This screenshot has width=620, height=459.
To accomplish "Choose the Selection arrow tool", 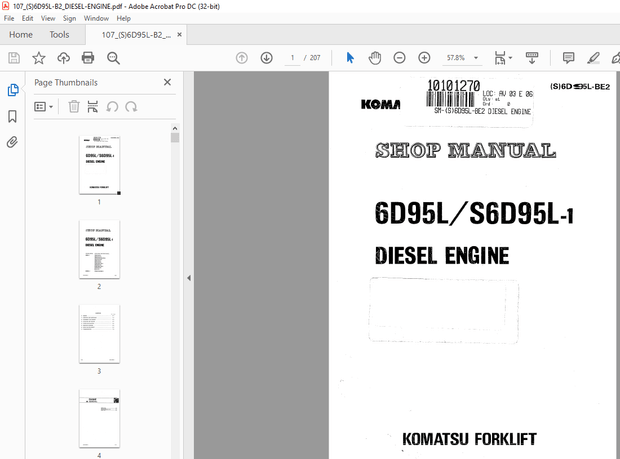I will pyautogui.click(x=350, y=58).
